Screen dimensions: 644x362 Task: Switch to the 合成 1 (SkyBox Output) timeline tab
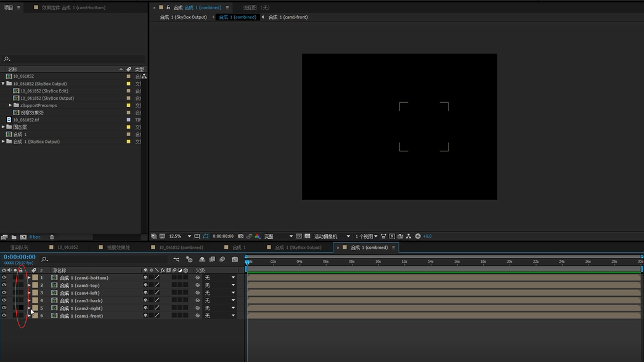tap(298, 247)
